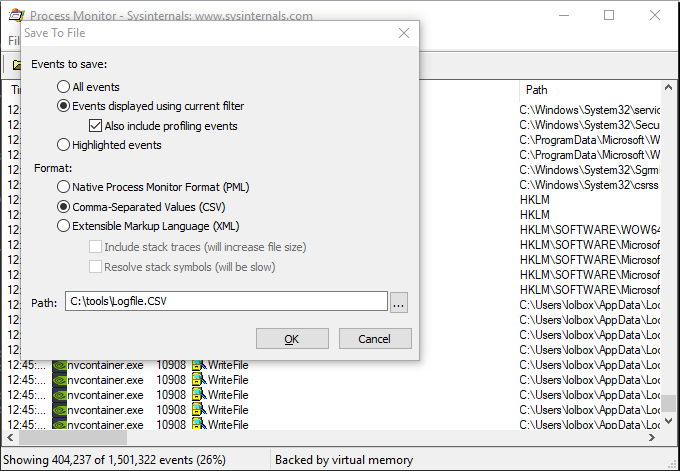Image resolution: width=680 pixels, height=471 pixels.
Task: Click the last visible WriteFile operation icon
Action: click(x=199, y=424)
